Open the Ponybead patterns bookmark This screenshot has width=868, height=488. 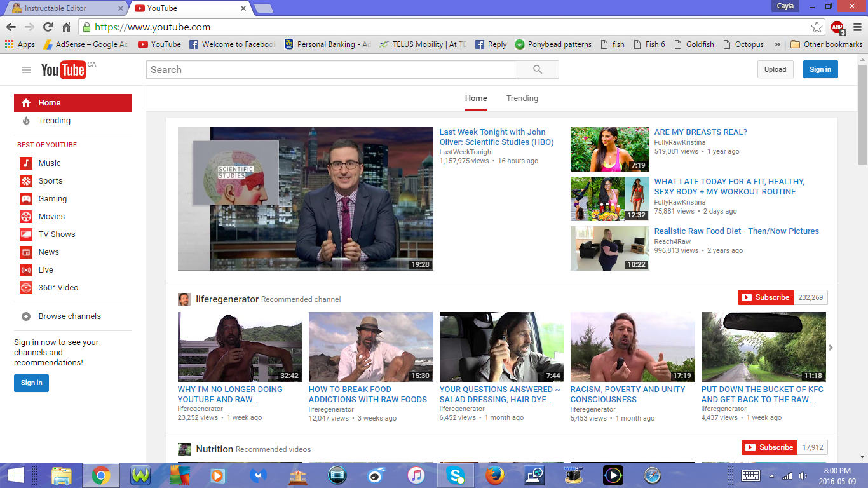[553, 44]
